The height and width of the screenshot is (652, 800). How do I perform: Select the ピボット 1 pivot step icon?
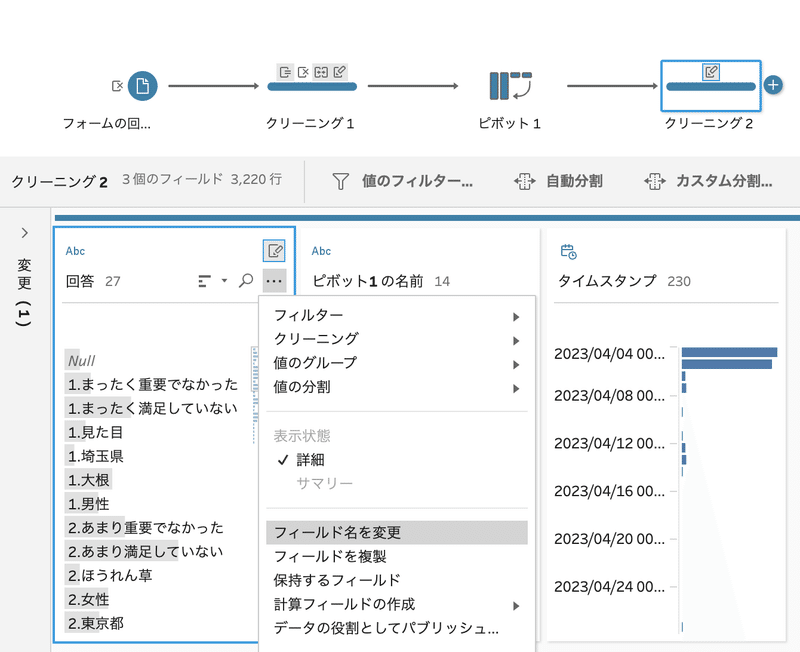click(x=510, y=86)
